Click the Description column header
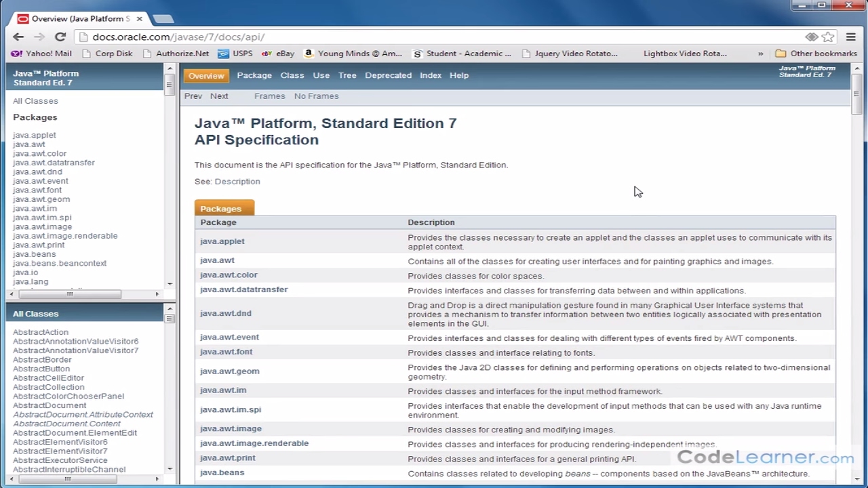 click(431, 222)
